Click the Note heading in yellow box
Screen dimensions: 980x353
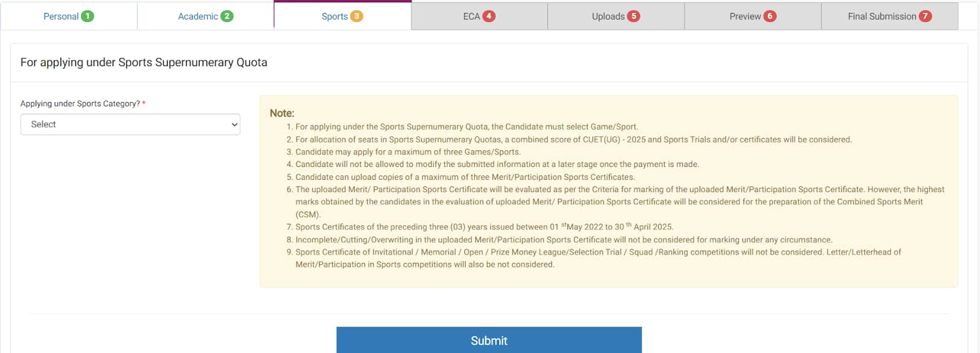click(x=282, y=113)
